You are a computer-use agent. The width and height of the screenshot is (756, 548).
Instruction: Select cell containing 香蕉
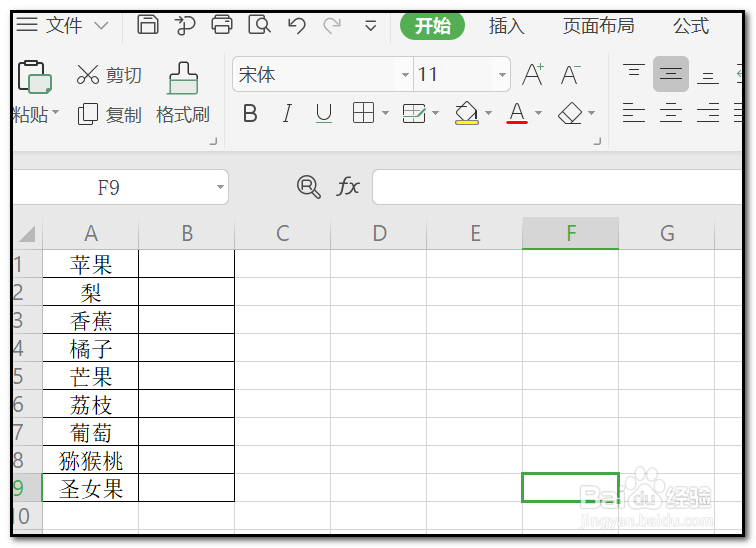91,320
